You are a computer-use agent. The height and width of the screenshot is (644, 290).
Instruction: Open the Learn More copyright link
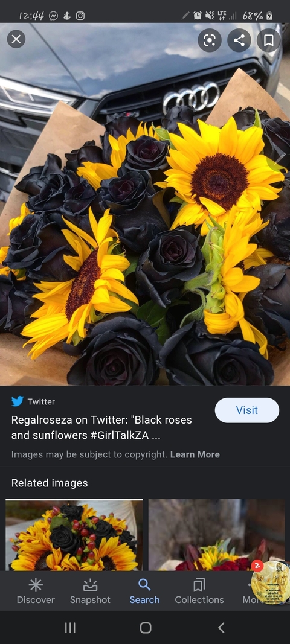195,454
